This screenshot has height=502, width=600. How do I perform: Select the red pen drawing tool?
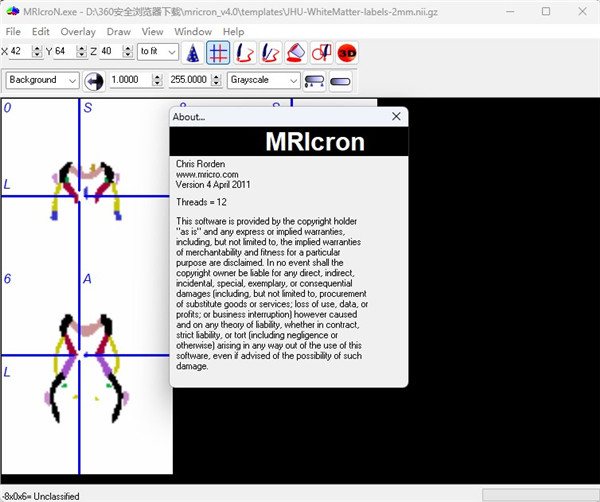coord(244,52)
